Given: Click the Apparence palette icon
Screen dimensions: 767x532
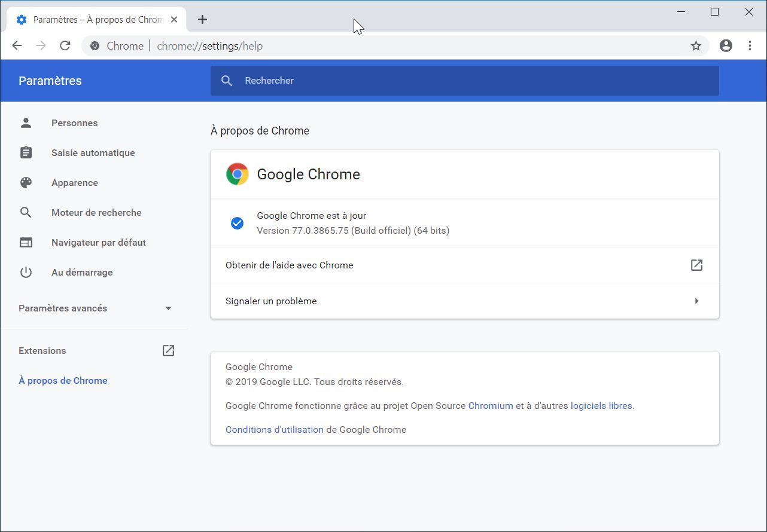Looking at the screenshot, I should [26, 182].
